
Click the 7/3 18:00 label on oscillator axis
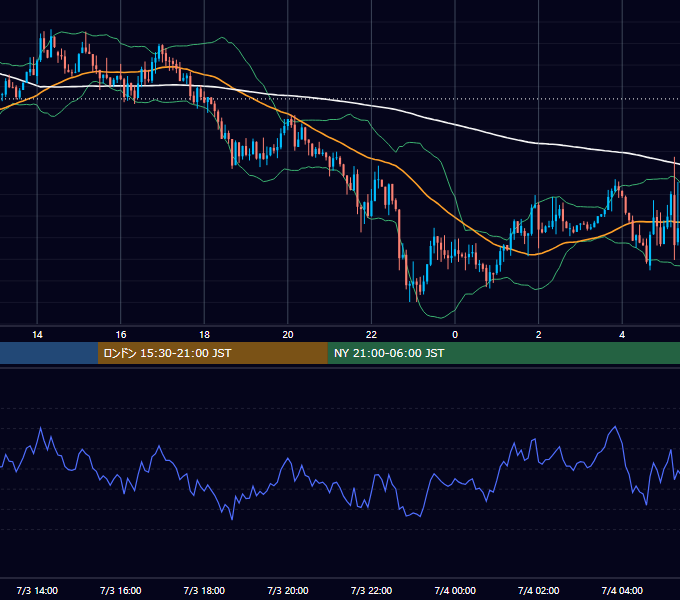tap(204, 590)
